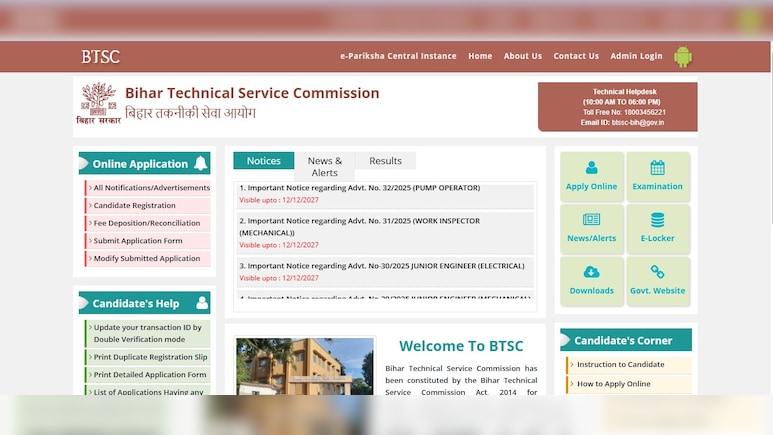This screenshot has width=773, height=435.
Task: Open Contact Us in the top navigation
Action: (576, 56)
